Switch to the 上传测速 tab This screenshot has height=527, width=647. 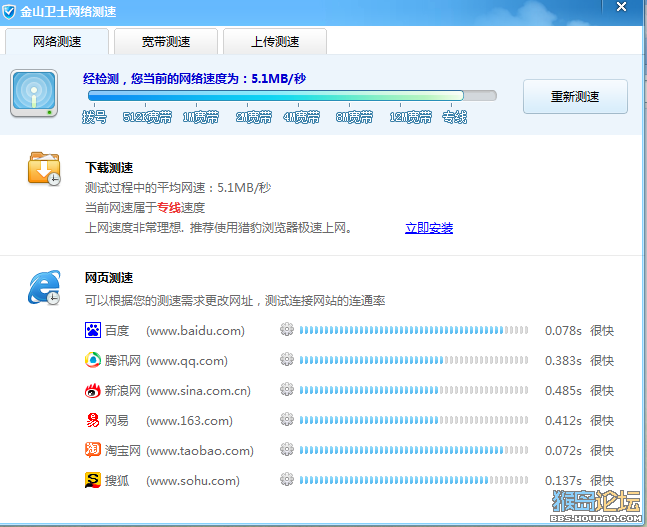(x=275, y=41)
